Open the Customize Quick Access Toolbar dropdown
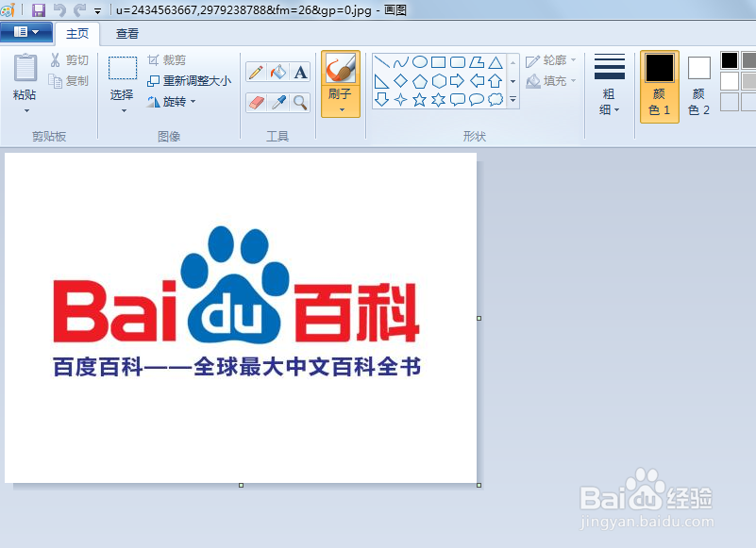 97,10
